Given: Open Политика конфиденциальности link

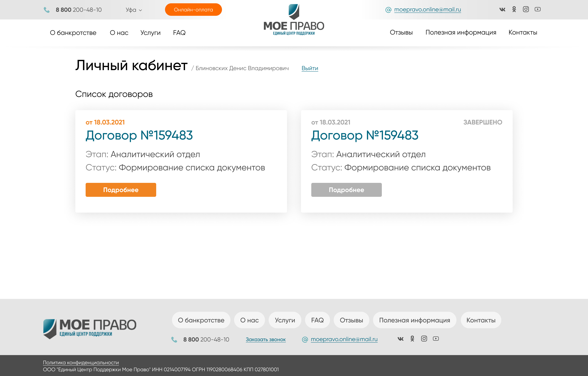Looking at the screenshot, I should (x=81, y=363).
